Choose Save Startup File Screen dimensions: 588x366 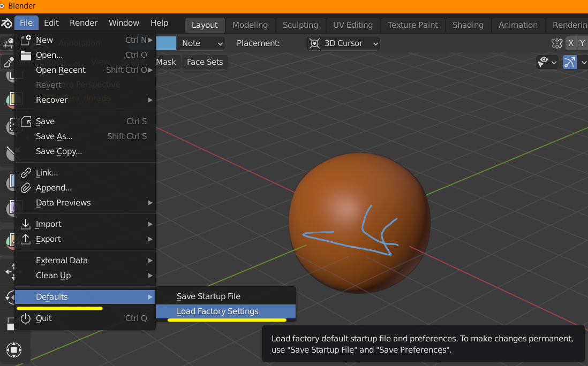click(226, 296)
